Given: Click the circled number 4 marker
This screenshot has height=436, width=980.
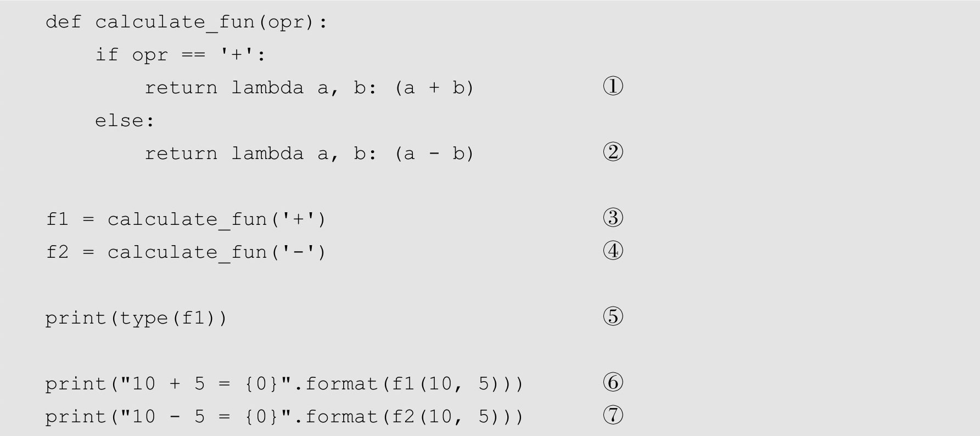Looking at the screenshot, I should pyautogui.click(x=613, y=251).
